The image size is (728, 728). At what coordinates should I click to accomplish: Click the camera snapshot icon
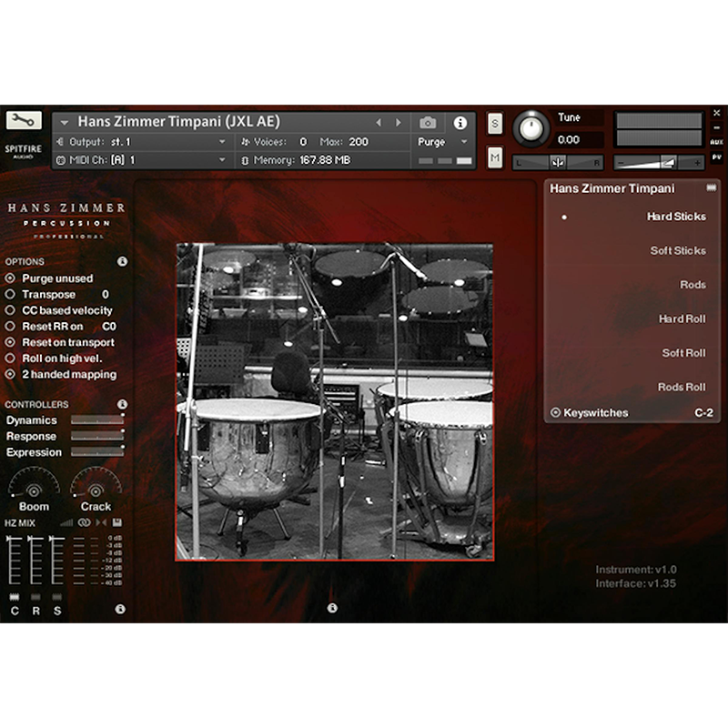[428, 123]
